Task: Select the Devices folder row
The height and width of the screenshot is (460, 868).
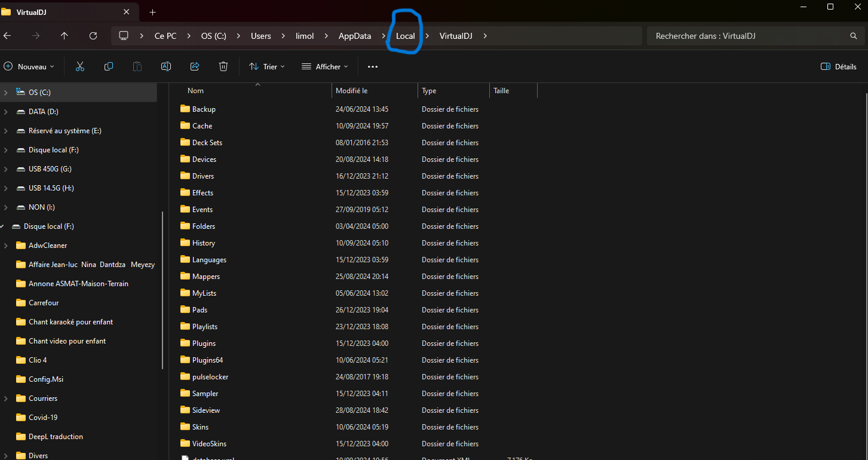Action: click(x=358, y=160)
